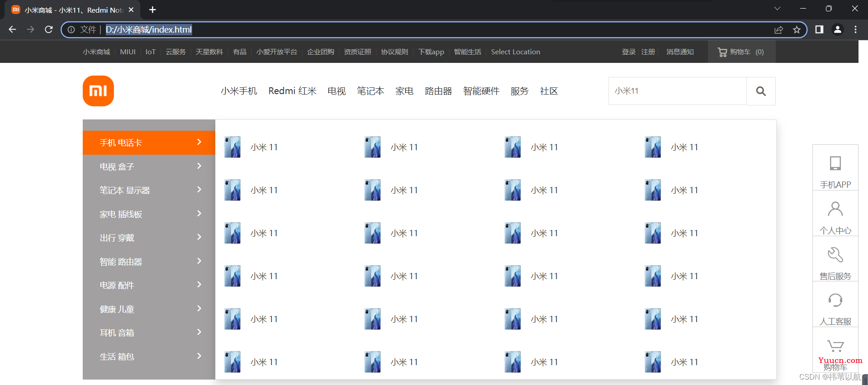Reload the page with refresh icon
Image resolution: width=868 pixels, height=385 pixels.
coord(49,29)
